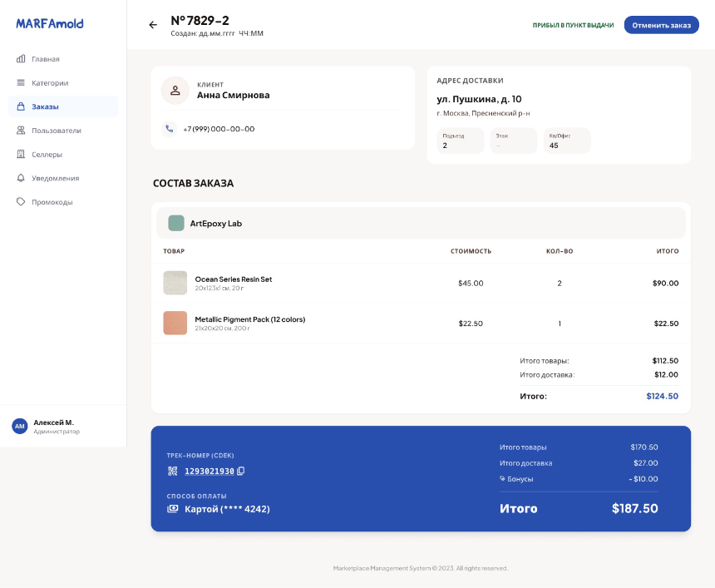Viewport: 715px width, 588px height.
Task: Click ArtEpoxy Lab green color square
Action: tap(176, 223)
